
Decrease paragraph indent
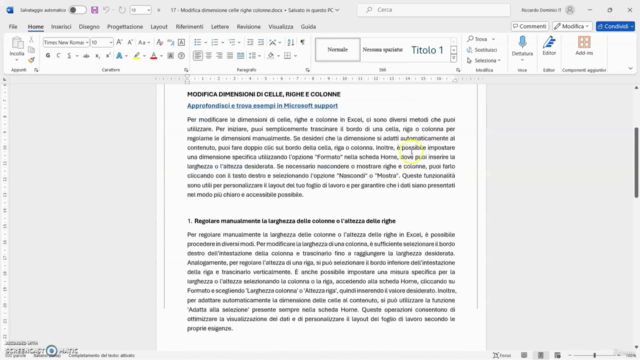[x=250, y=42]
